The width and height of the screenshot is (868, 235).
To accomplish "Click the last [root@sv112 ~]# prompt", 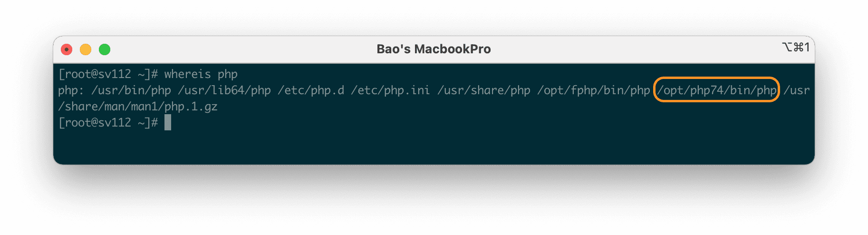I will (x=107, y=123).
